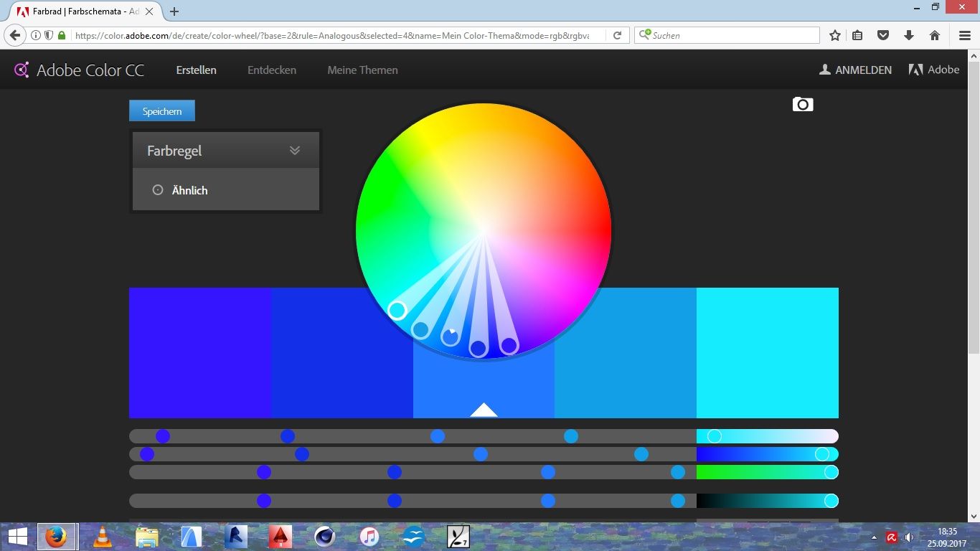Click the volume speaker tray icon
The height and width of the screenshot is (551, 980).
(x=909, y=537)
